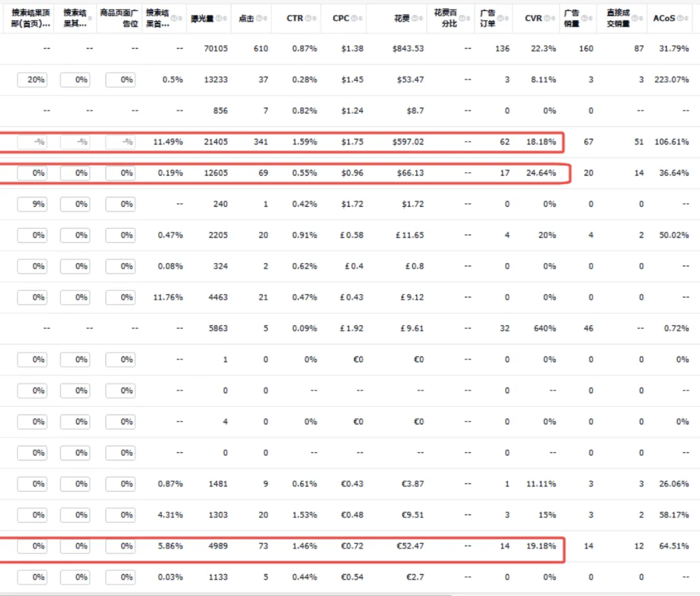Screen dimensions: 700x596
Task: Sort by CTR using its sort arrows
Action: pos(314,18)
